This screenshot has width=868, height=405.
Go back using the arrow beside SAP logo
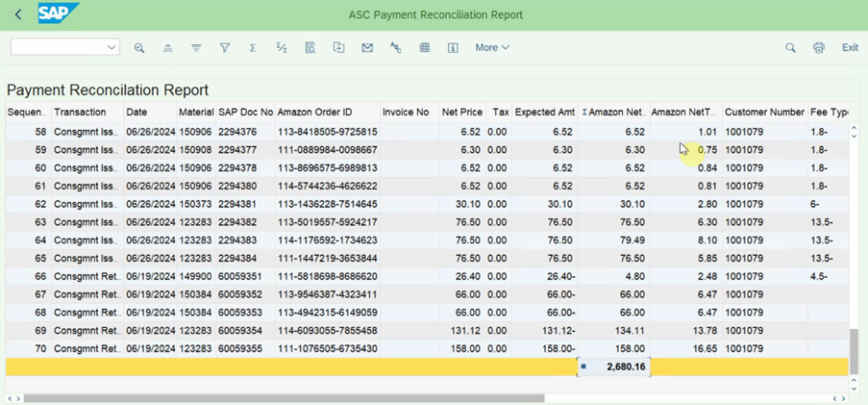pyautogui.click(x=18, y=15)
